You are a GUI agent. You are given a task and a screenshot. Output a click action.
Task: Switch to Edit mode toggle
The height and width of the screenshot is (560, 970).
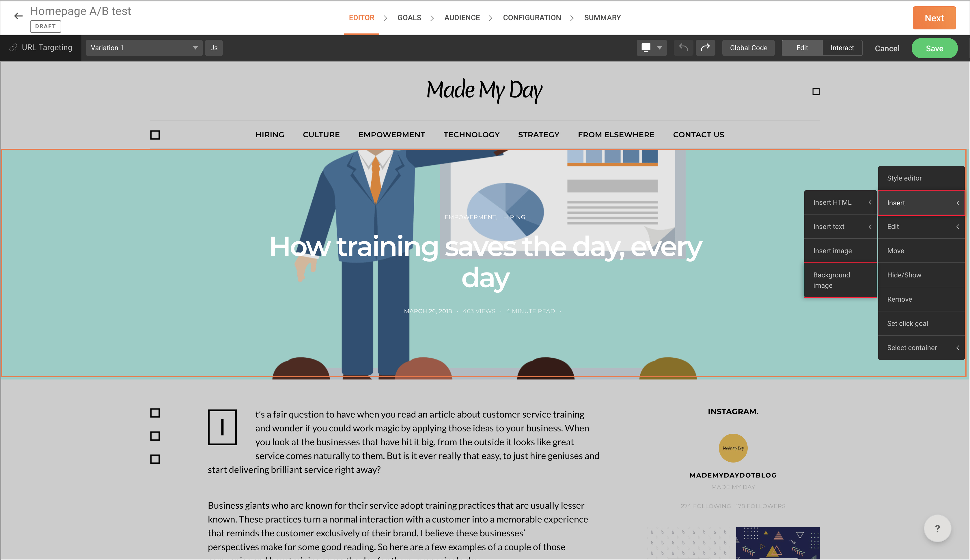[802, 48]
